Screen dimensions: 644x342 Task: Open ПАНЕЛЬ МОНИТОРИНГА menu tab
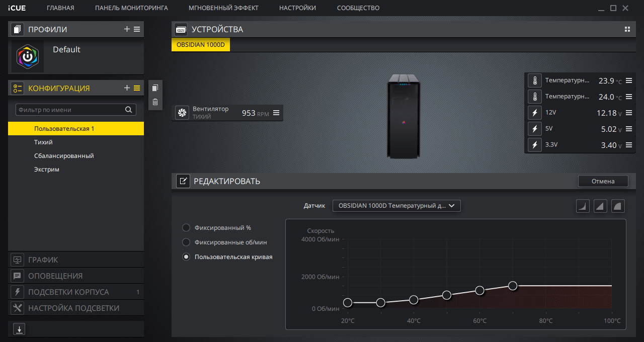coord(131,8)
